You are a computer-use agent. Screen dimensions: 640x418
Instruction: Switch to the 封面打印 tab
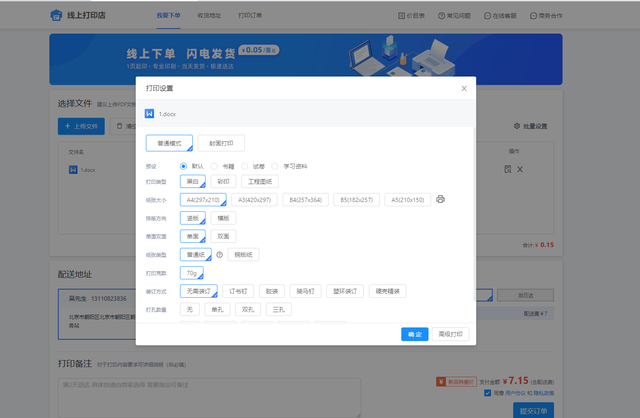tap(221, 143)
